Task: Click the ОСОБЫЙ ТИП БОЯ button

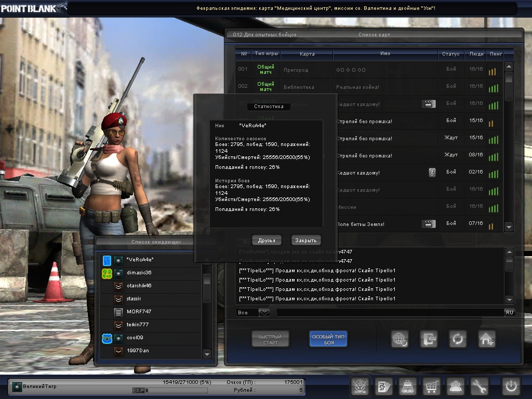Action: (x=328, y=339)
